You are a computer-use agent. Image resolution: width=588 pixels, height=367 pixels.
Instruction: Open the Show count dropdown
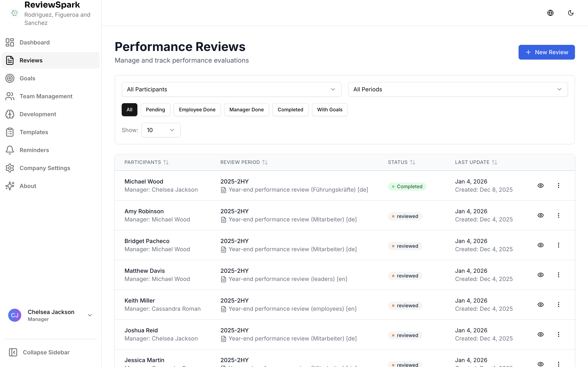[161, 130]
